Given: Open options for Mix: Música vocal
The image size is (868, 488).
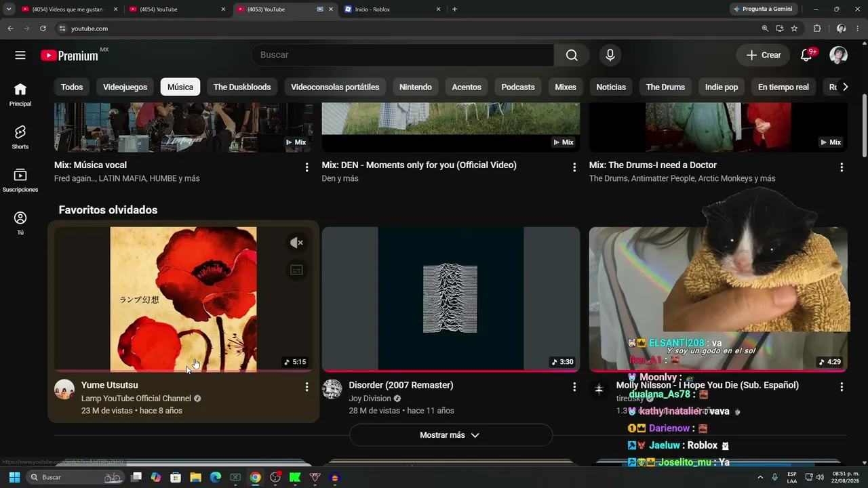Looking at the screenshot, I should (x=307, y=167).
